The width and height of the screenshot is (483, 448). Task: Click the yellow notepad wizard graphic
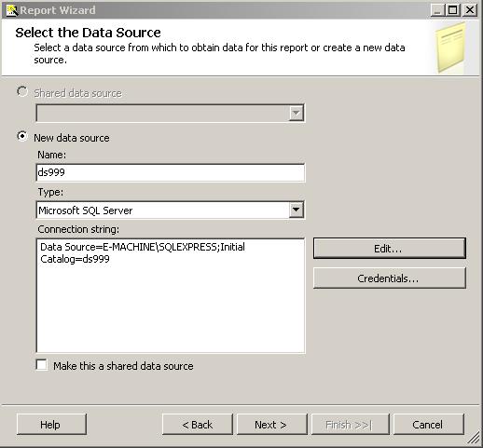(451, 48)
